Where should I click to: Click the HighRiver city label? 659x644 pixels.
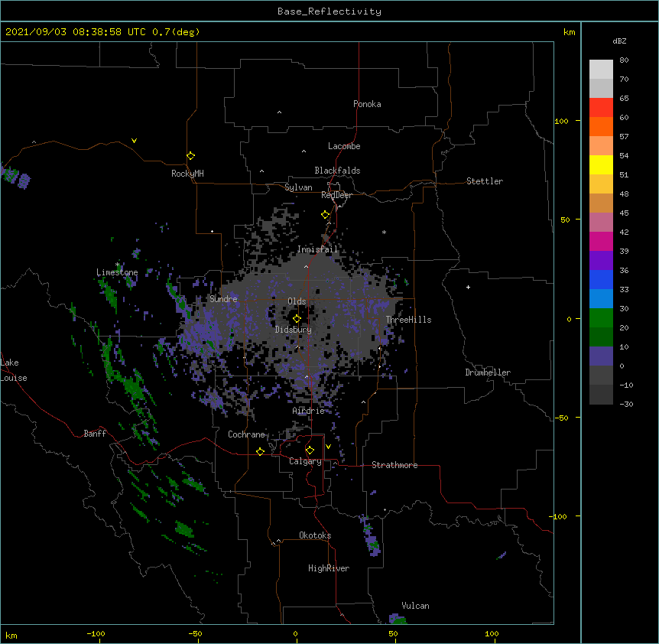(329, 568)
